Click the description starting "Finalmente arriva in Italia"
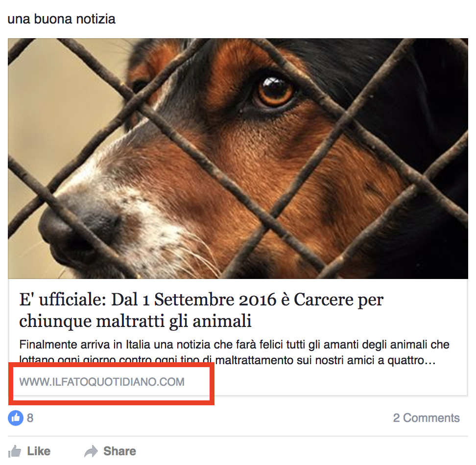 [x=234, y=352]
